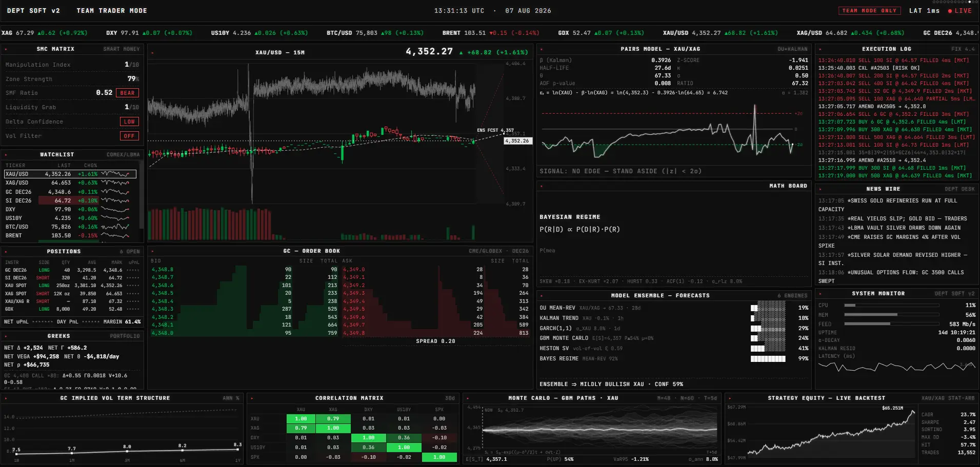Click the red LIVE status indicator

tap(960, 11)
